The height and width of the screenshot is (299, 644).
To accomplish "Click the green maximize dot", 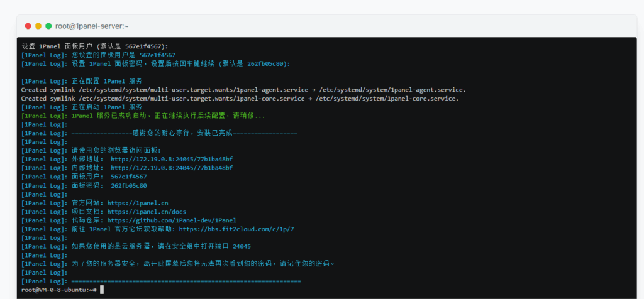I will (48, 26).
